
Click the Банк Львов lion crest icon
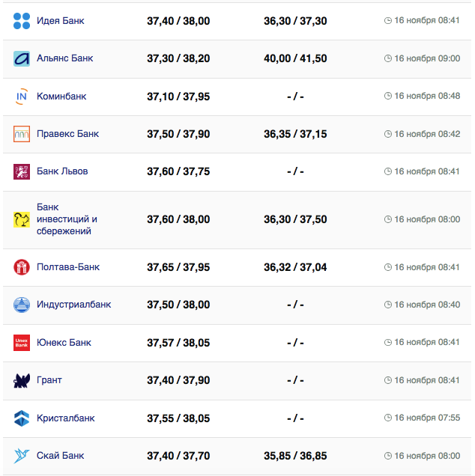[x=22, y=171]
